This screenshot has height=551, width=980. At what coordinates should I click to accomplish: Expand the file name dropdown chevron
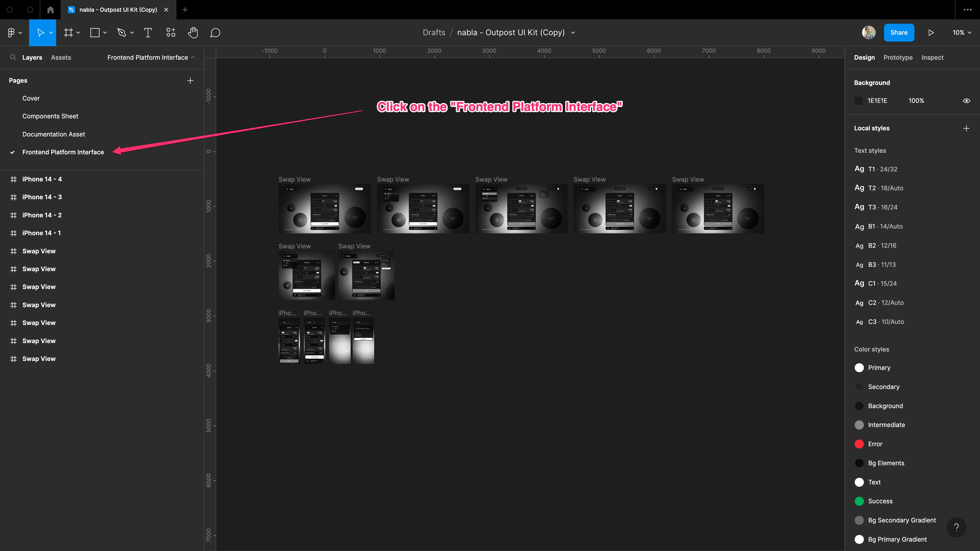pyautogui.click(x=573, y=33)
